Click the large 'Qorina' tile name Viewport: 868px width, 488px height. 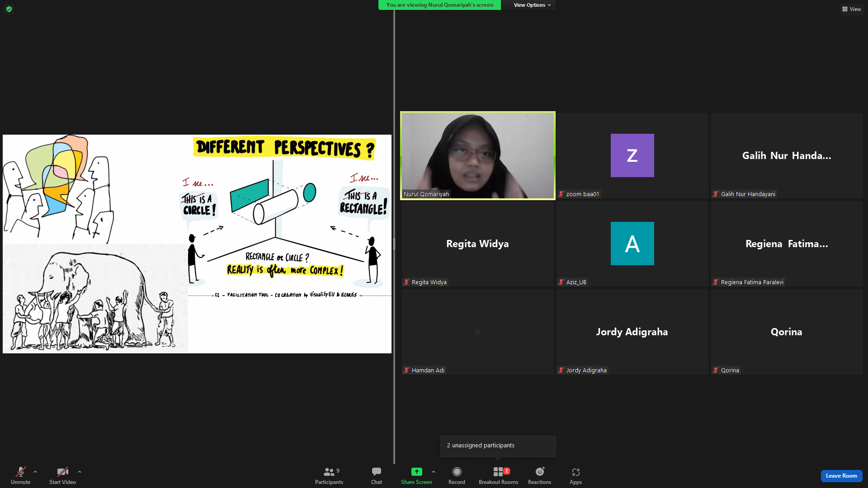787,332
